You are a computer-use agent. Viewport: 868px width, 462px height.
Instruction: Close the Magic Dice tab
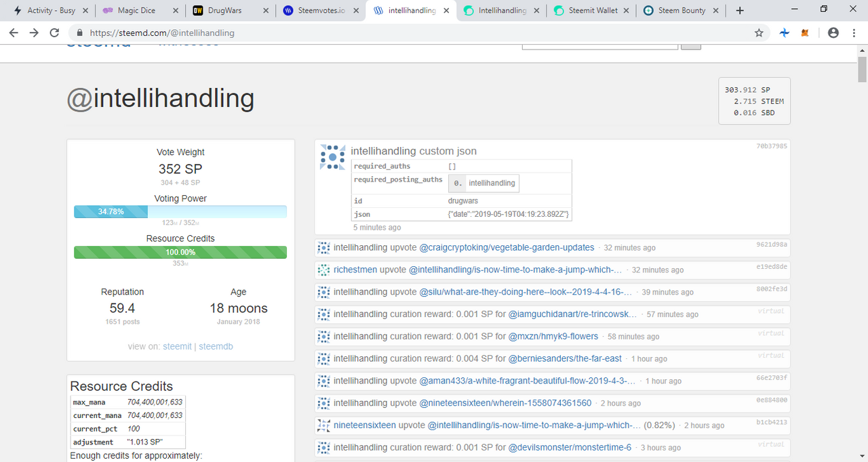point(174,10)
